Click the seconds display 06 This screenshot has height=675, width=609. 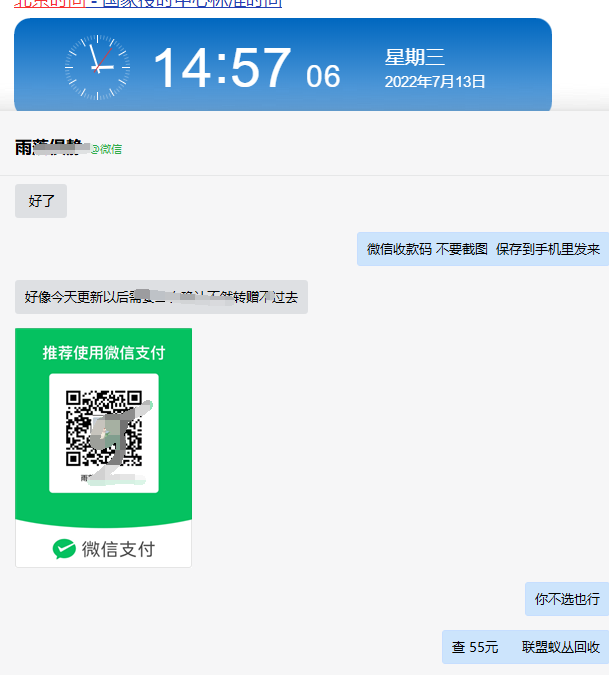click(323, 76)
